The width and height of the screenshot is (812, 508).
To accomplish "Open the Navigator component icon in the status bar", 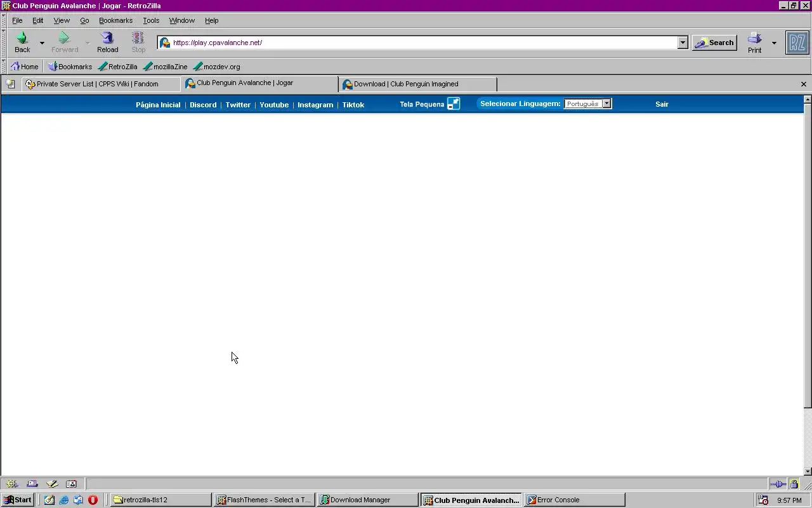I will (x=11, y=484).
